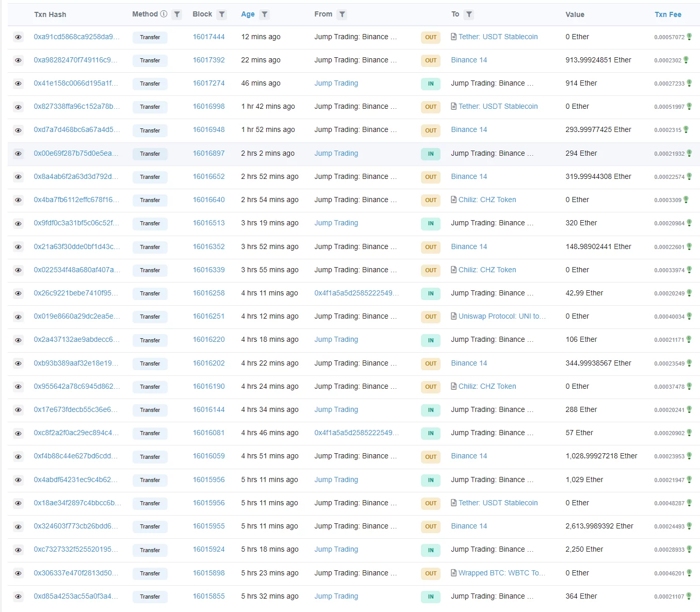Click eye icon for transaction 0x00e69f287b75d0e5ea
This screenshot has height=612, width=700.
point(19,154)
